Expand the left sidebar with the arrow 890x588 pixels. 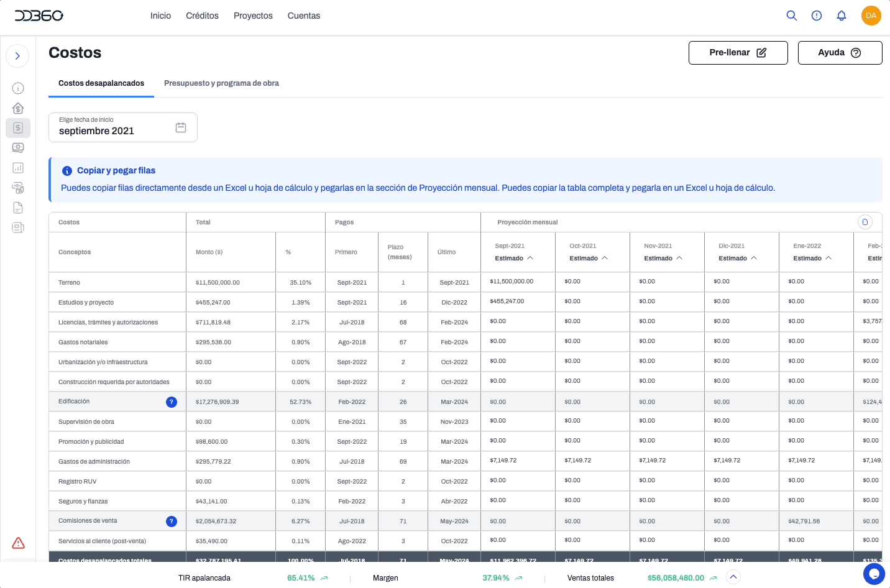(17, 56)
